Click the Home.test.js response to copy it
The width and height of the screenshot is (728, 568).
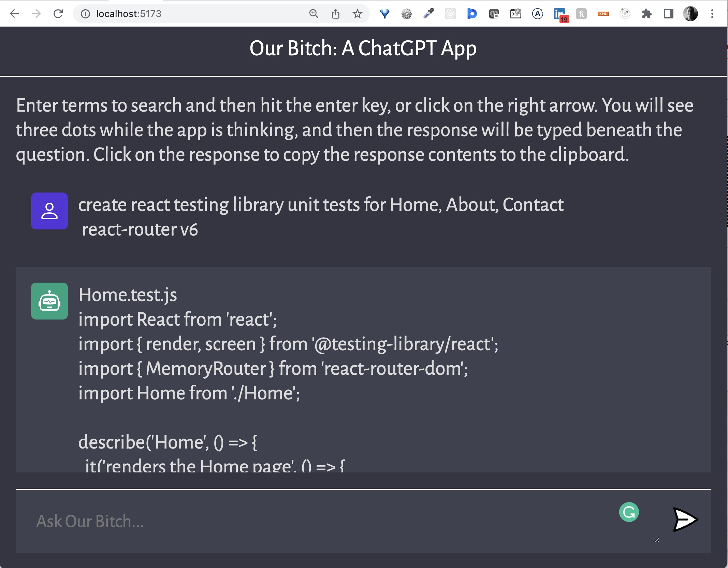click(x=273, y=358)
